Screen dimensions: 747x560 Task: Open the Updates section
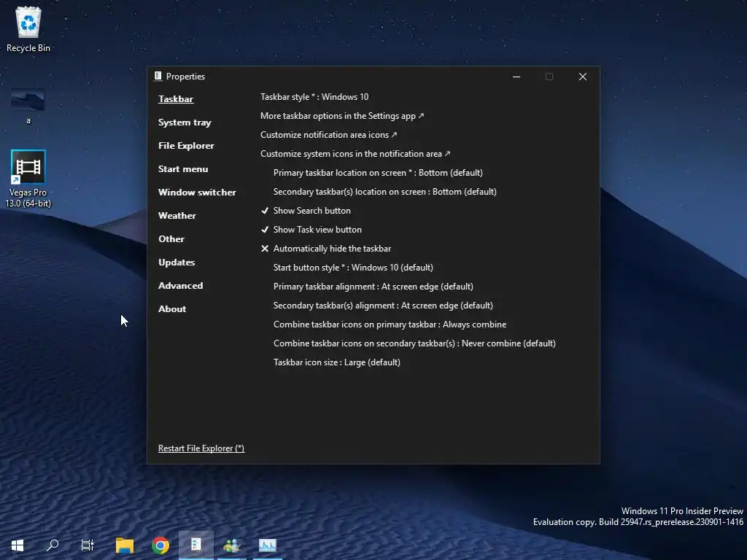click(177, 262)
